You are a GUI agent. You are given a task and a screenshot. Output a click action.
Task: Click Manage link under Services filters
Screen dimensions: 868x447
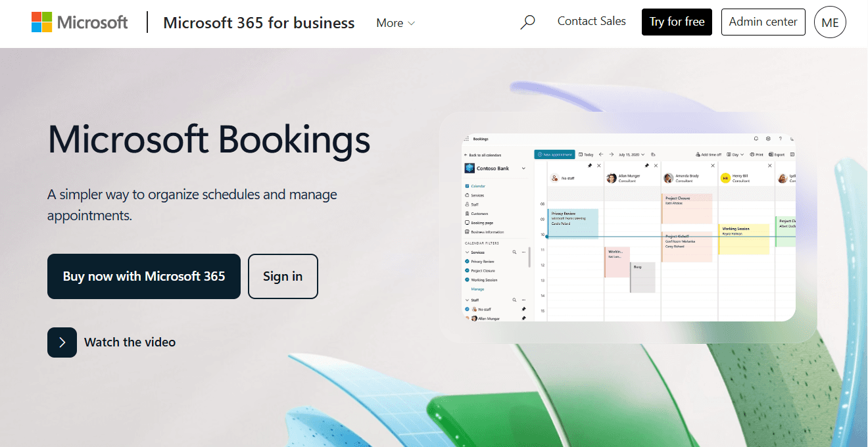point(477,289)
